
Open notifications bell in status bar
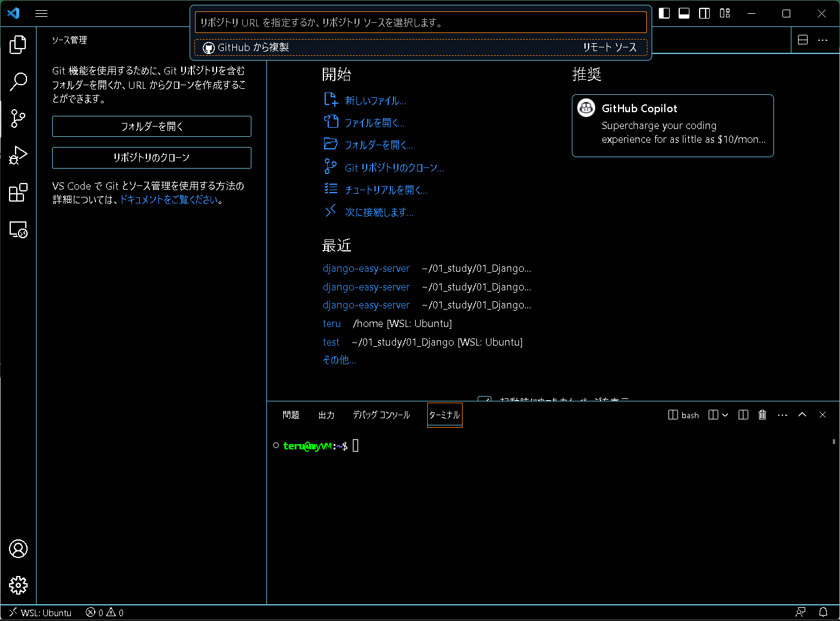(x=823, y=613)
